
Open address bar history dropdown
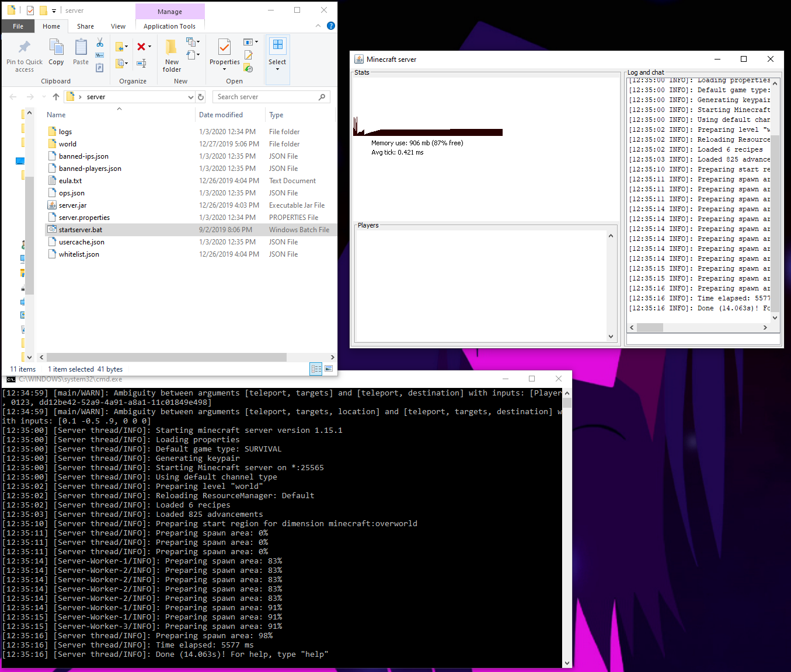[190, 97]
